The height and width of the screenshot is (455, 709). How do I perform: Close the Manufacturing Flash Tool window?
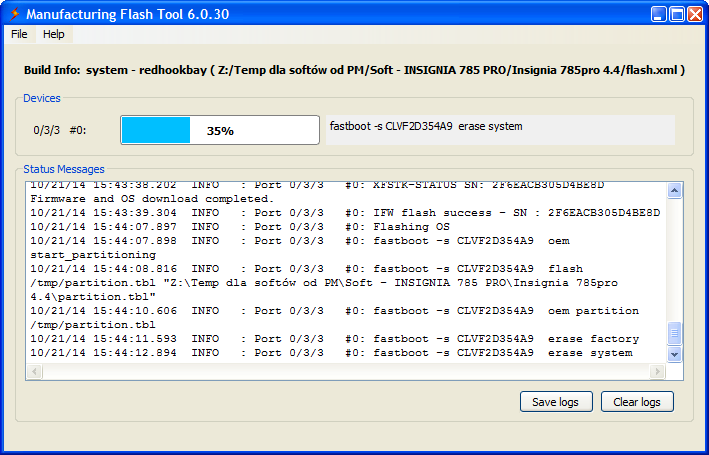click(695, 14)
